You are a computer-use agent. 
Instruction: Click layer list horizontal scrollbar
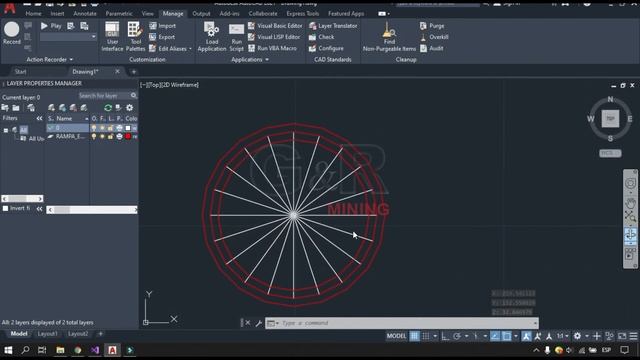tap(92, 210)
